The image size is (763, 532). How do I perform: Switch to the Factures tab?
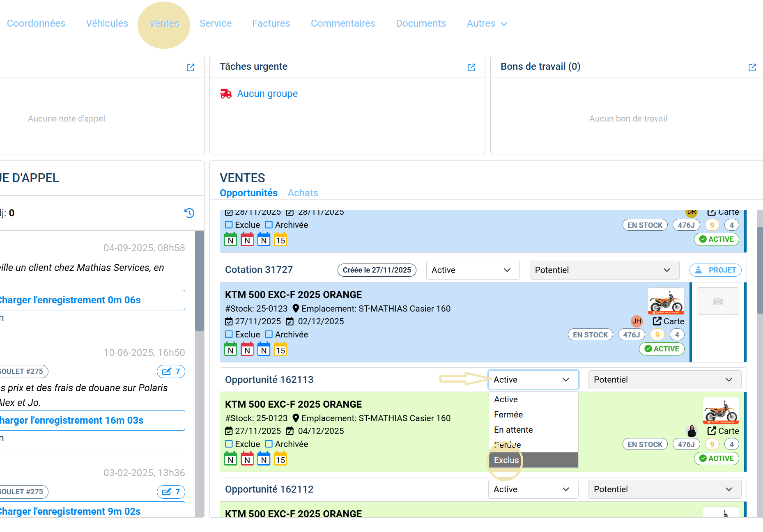coord(271,23)
